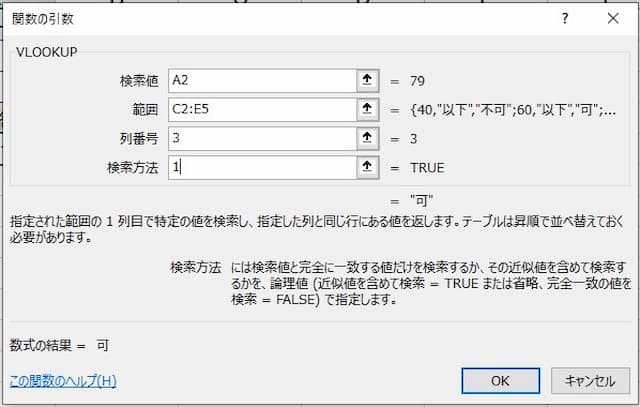This screenshot has width=640, height=407.
Task: Click the 数式の結果 = 可 text
Action: click(59, 345)
